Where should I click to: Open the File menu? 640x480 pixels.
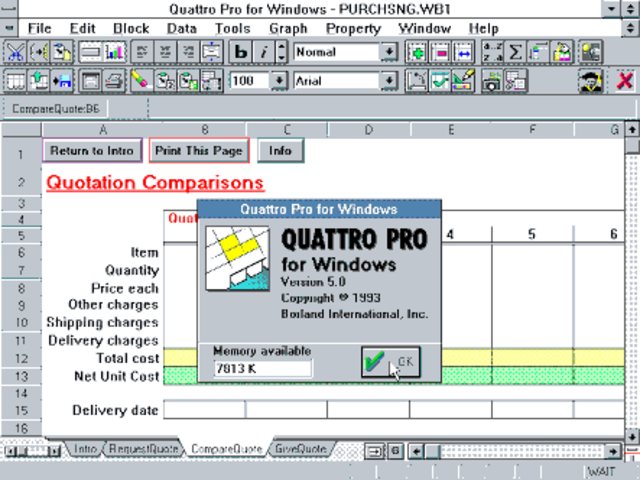coord(40,29)
